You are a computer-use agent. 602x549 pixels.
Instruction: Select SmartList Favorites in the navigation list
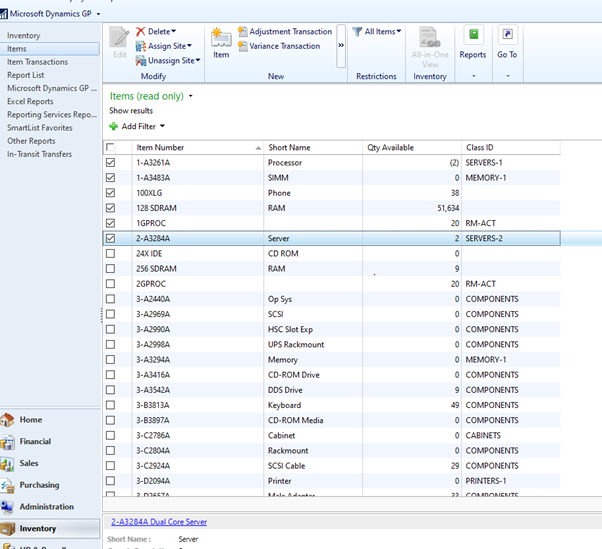click(x=40, y=128)
